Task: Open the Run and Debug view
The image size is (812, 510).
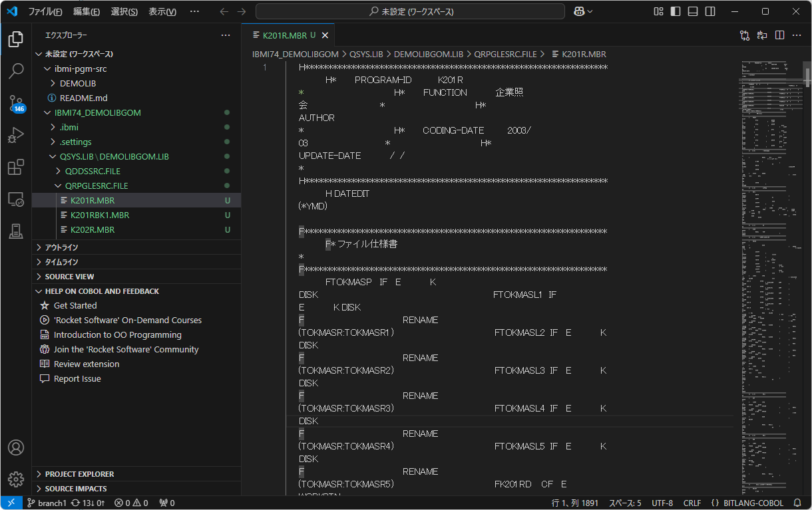Action: [x=16, y=136]
